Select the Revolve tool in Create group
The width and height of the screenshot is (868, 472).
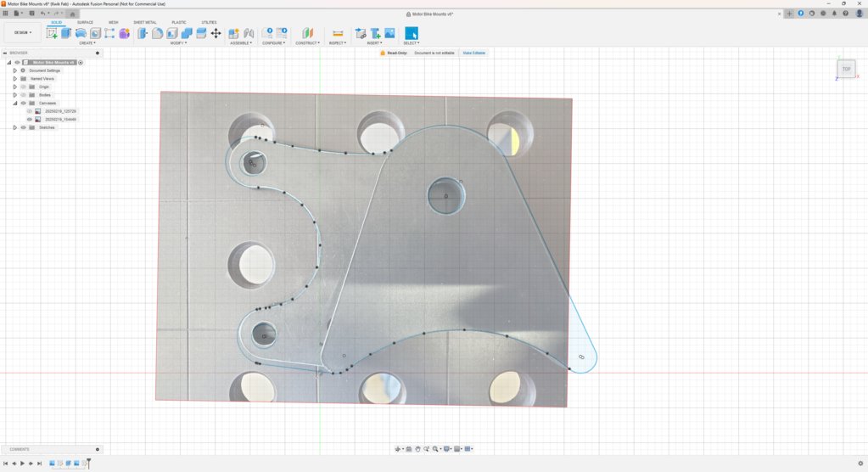(x=81, y=33)
